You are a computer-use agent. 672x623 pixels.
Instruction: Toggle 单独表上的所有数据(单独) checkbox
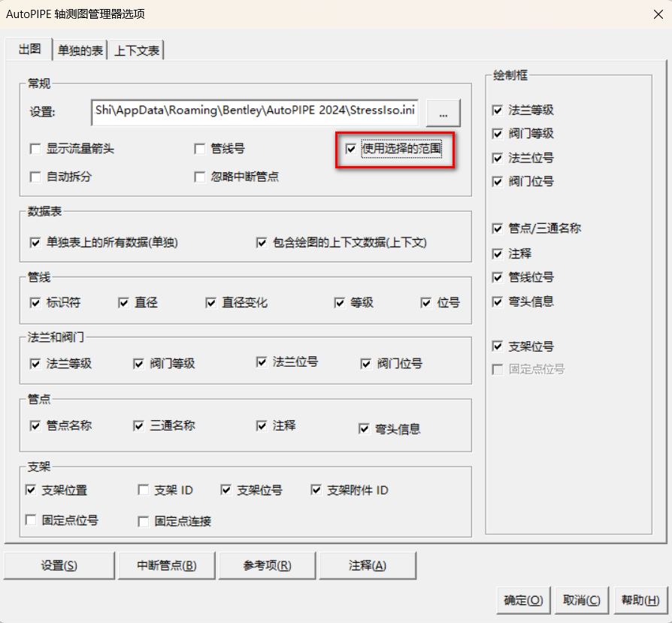coord(35,243)
